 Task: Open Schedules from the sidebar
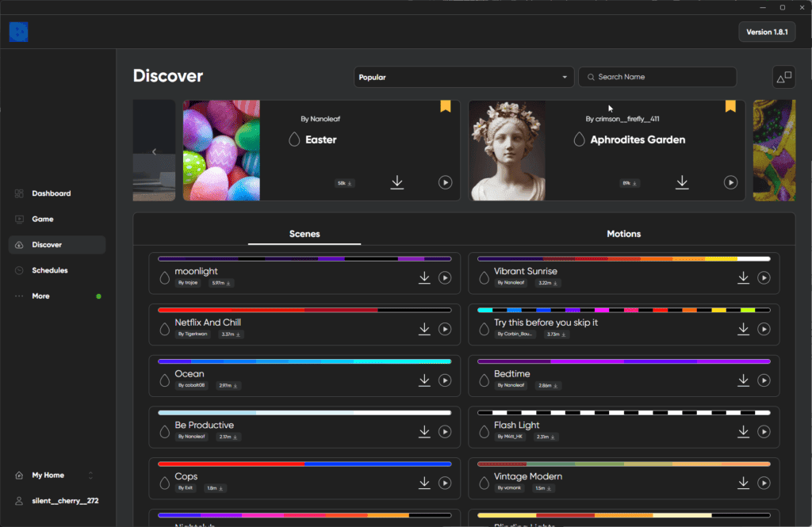click(49, 270)
